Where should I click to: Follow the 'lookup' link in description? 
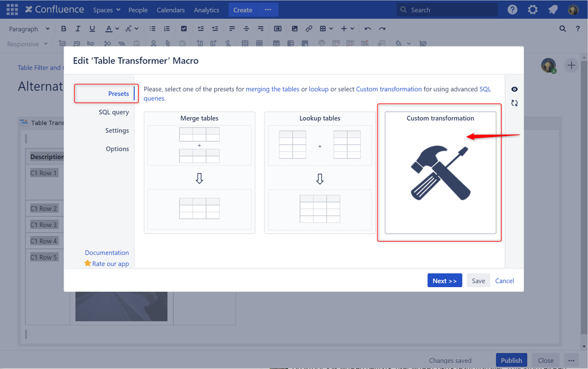tap(318, 89)
